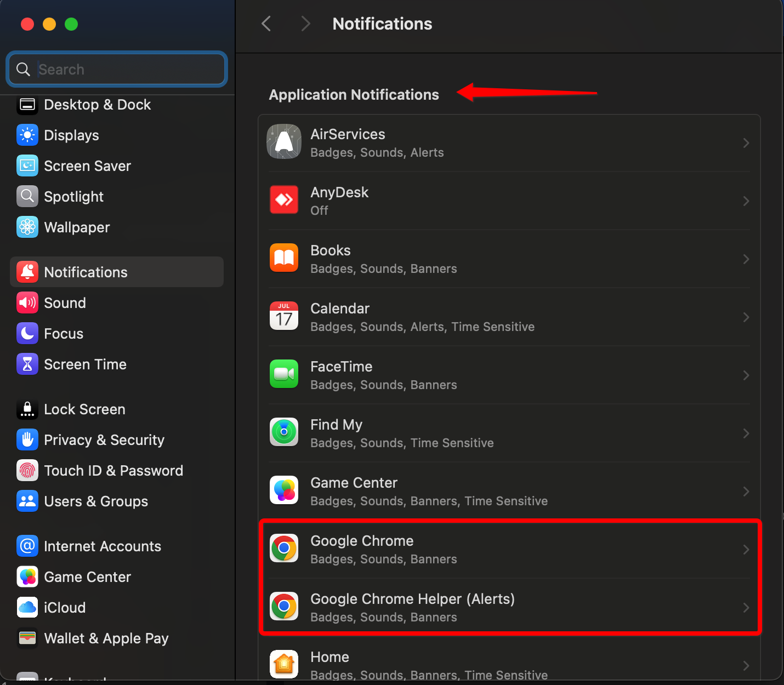Click the Touch ID fingerprint icon
The height and width of the screenshot is (685, 784).
tap(27, 470)
